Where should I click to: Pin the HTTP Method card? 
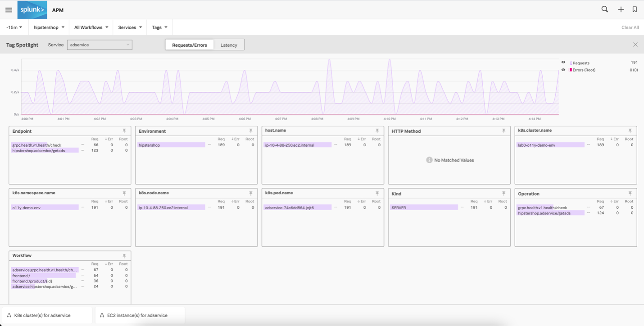pos(503,131)
